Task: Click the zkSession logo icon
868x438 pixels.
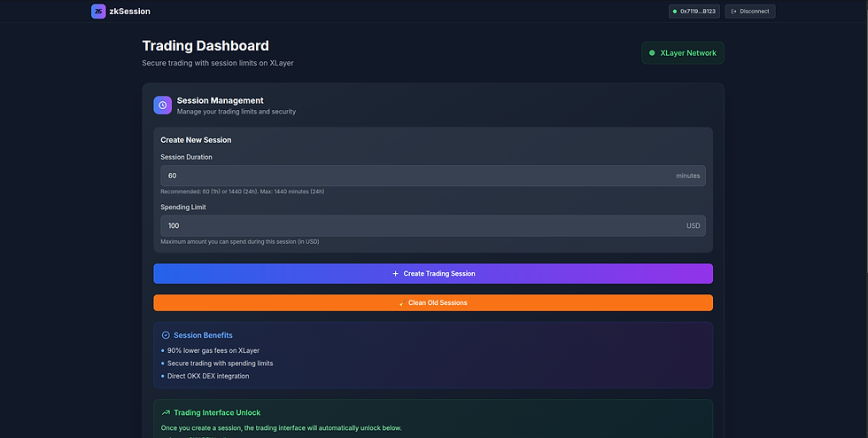Action: point(98,12)
